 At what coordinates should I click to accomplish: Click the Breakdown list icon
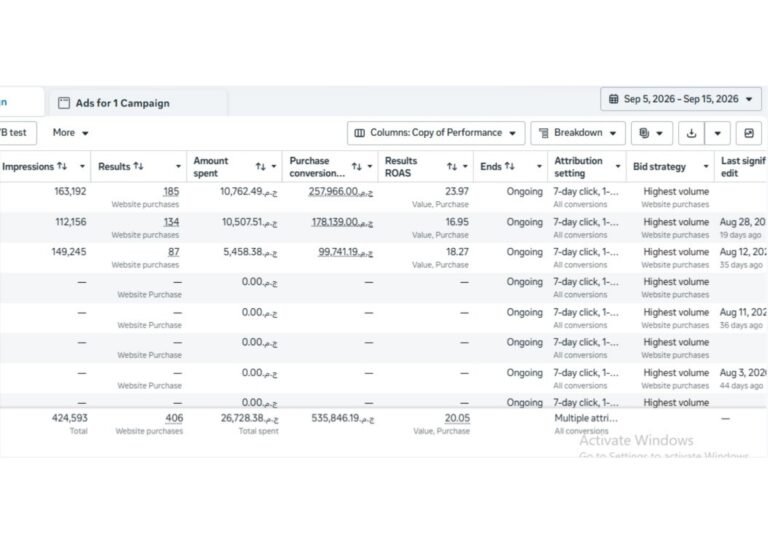[543, 133]
